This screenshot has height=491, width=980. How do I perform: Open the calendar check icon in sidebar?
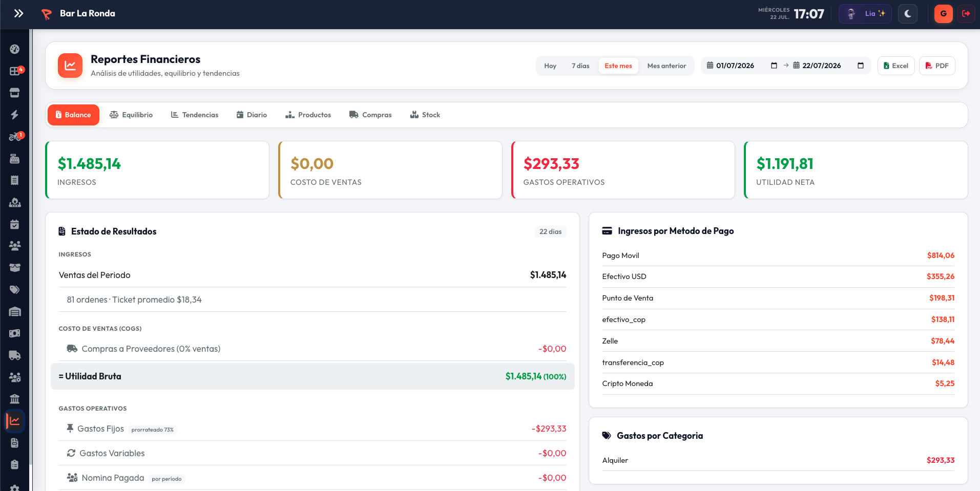click(15, 224)
